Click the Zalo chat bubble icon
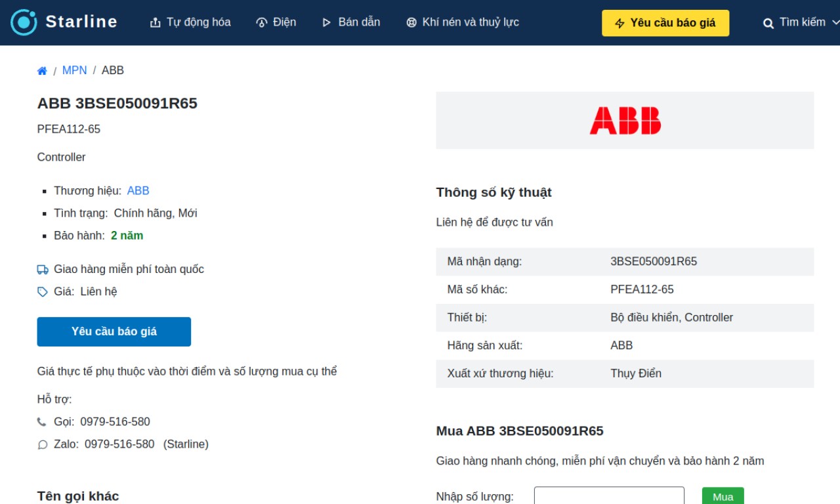The image size is (840, 504). click(x=43, y=445)
